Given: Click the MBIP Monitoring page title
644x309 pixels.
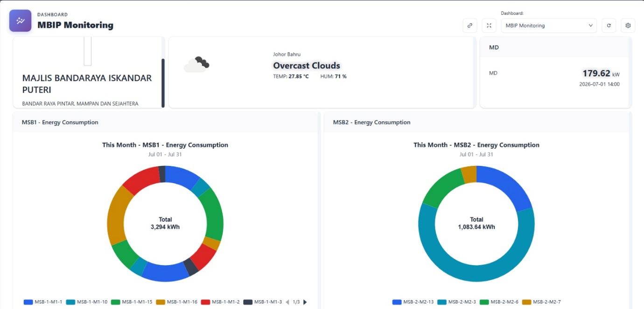Looking at the screenshot, I should pyautogui.click(x=75, y=25).
